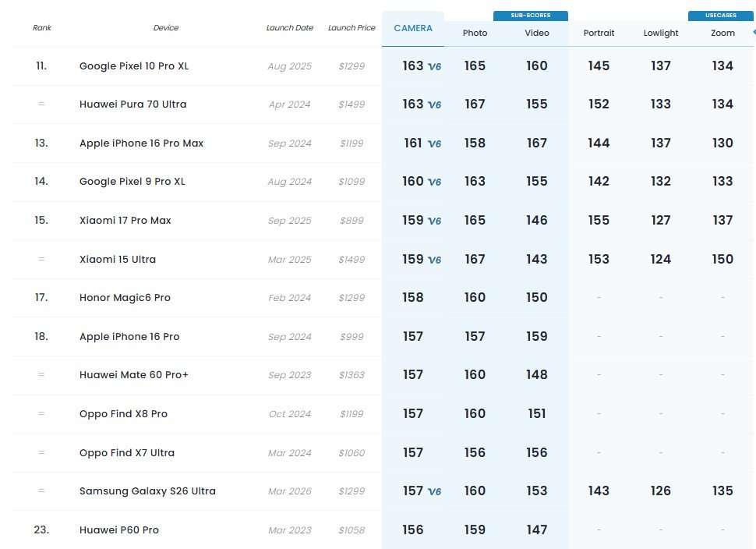Click the Device column header
Viewport: 756px width, 549px height.
[166, 28]
